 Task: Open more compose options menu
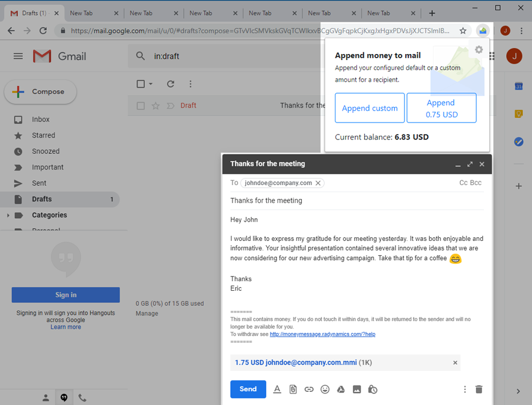(465, 389)
